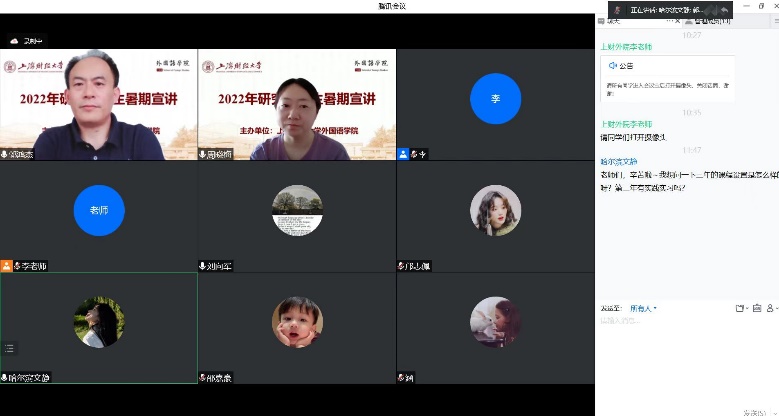Expand the send button options arrow
Image resolution: width=779 pixels, height=416 pixels.
click(x=774, y=411)
